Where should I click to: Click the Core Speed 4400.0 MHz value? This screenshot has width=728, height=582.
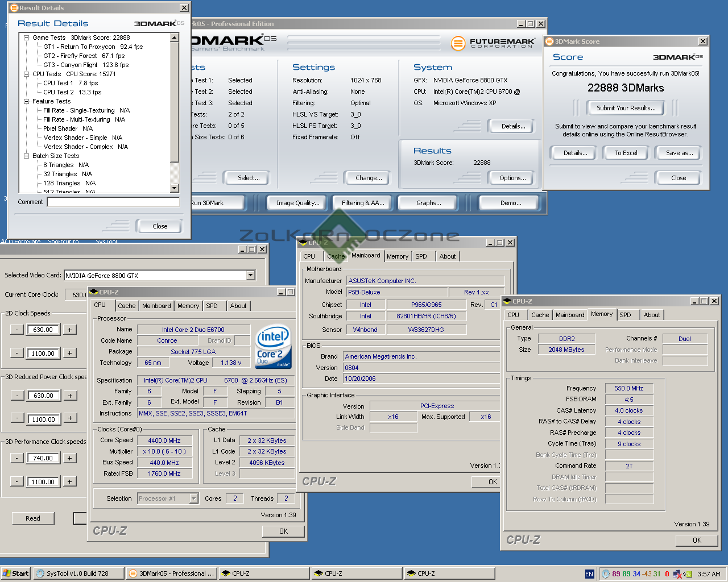164,440
